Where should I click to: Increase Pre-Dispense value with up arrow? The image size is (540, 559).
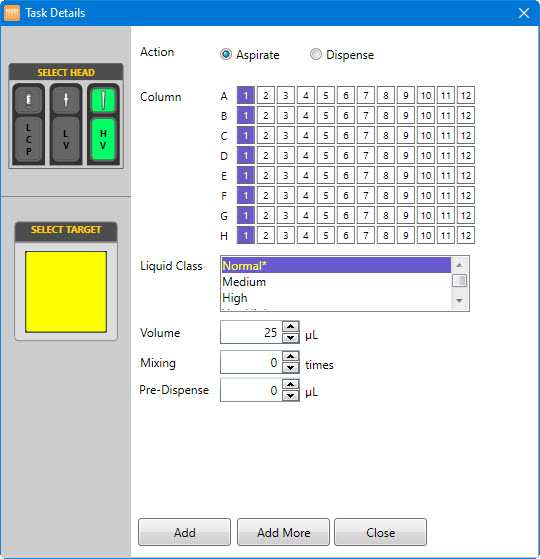click(x=291, y=384)
